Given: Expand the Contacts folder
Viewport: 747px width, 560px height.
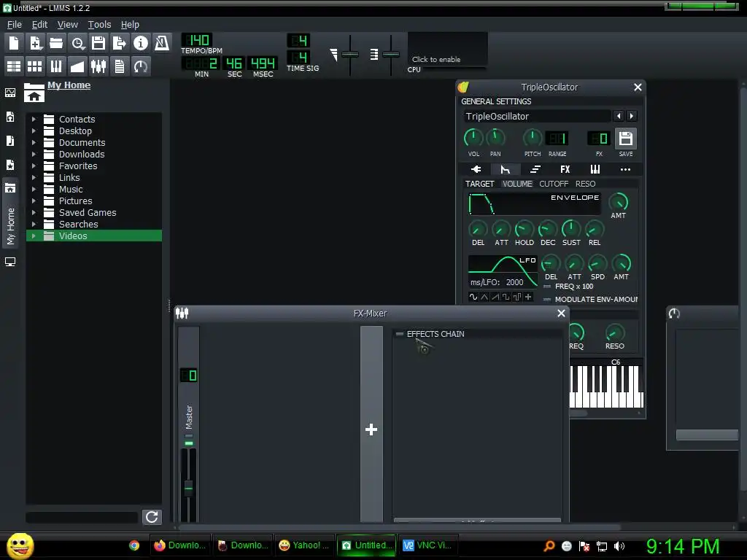Looking at the screenshot, I should click(34, 119).
